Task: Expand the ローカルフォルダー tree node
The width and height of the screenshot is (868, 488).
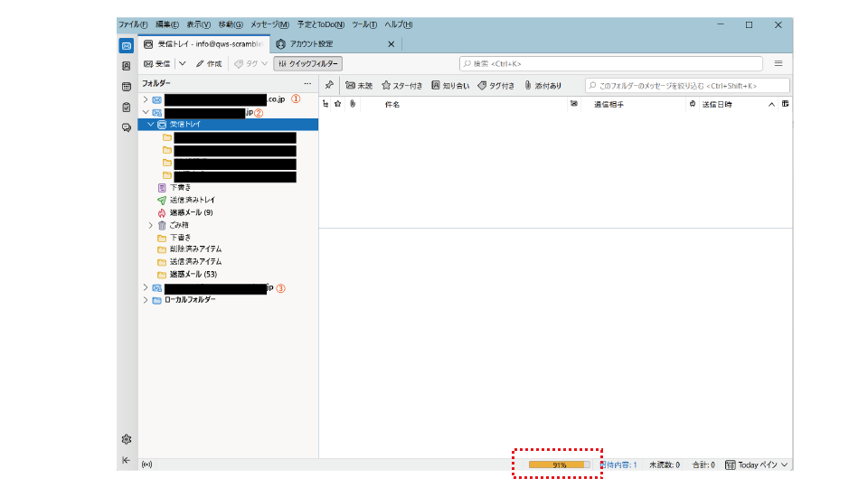Action: (145, 300)
